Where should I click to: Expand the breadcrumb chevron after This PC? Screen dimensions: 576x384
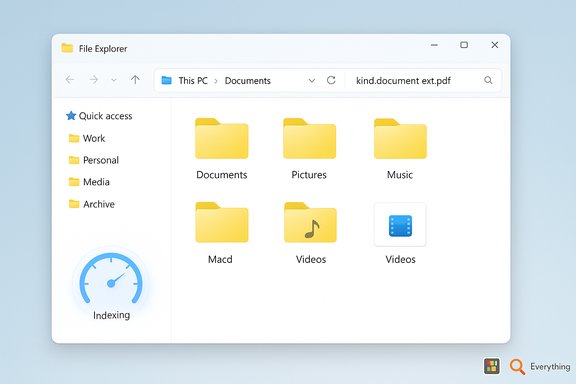point(216,81)
